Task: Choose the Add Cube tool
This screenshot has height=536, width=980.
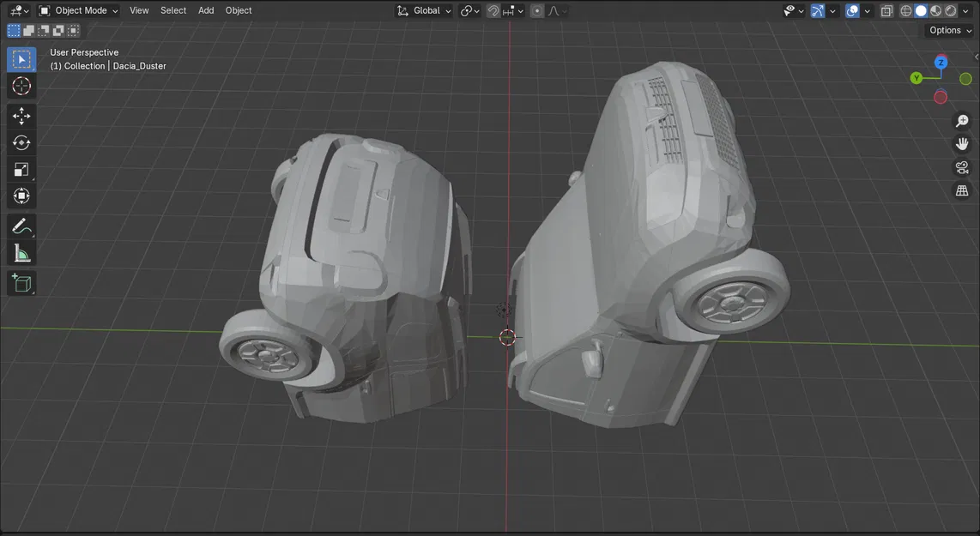Action: (21, 282)
